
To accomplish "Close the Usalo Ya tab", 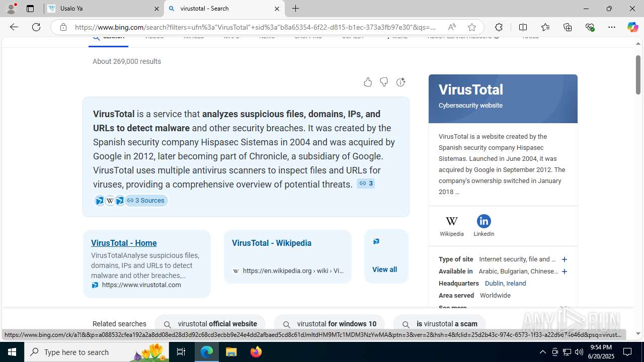I will [x=156, y=9].
